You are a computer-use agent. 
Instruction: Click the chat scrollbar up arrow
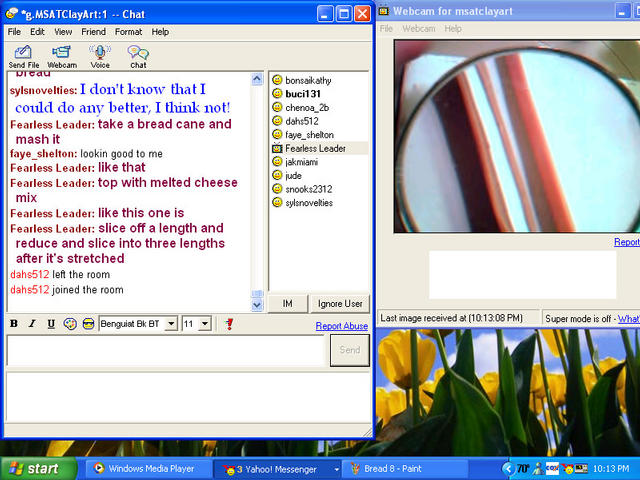click(257, 79)
